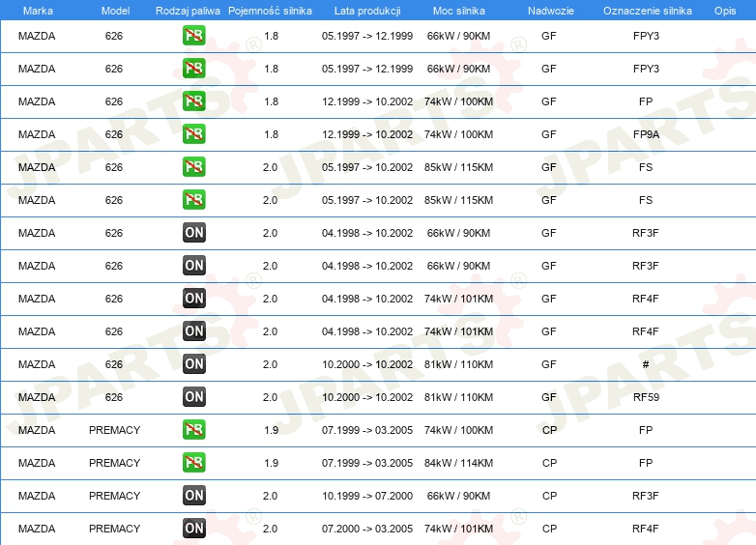Select the 84kW / 114KM power cell
Image resolution: width=756 pixels, height=545 pixels.
pos(458,463)
